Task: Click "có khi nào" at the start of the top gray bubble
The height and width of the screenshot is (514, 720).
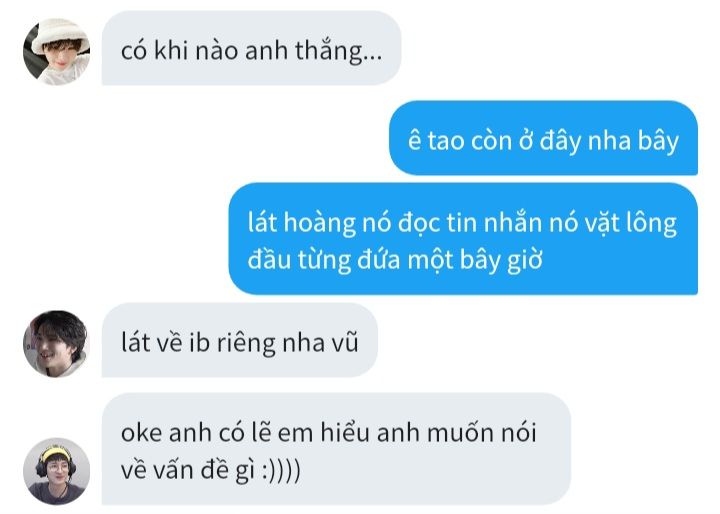Action: click(179, 51)
